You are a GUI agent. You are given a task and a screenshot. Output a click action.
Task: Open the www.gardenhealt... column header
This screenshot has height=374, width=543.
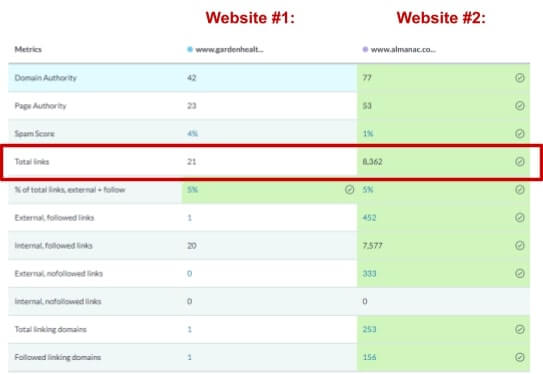coord(229,49)
